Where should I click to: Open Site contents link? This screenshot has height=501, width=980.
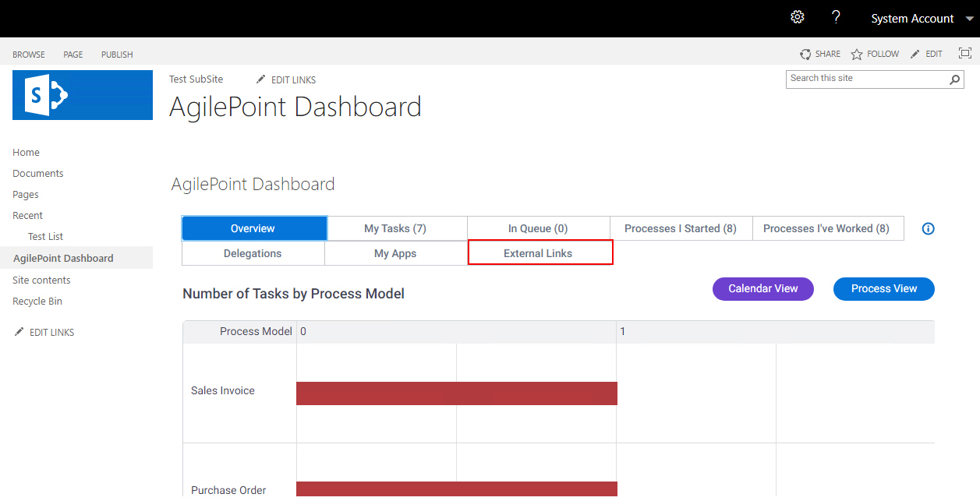click(41, 280)
